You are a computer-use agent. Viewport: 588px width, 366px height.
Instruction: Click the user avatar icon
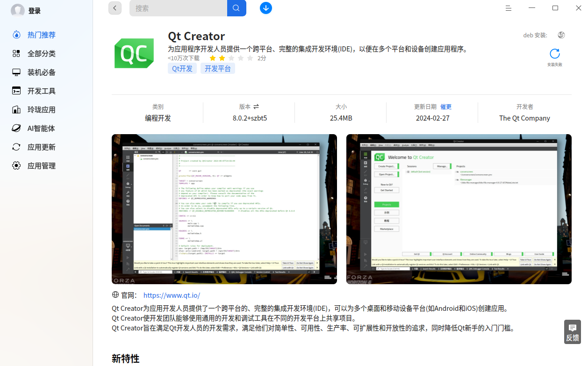tap(18, 10)
